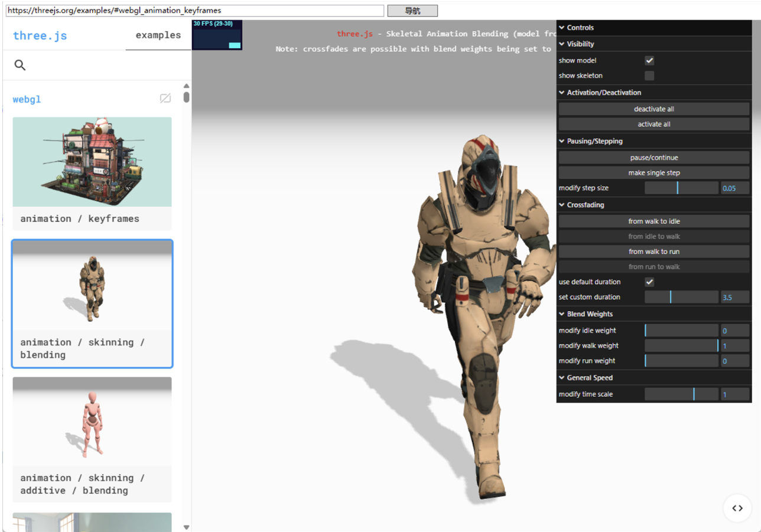Collapse the Visibility section
The image size is (761, 532).
pyautogui.click(x=654, y=44)
